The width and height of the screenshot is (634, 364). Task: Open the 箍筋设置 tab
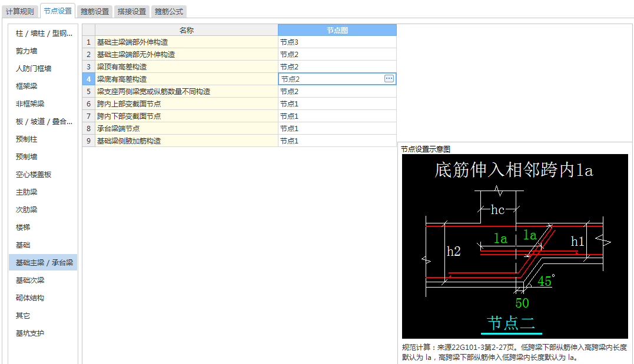95,11
